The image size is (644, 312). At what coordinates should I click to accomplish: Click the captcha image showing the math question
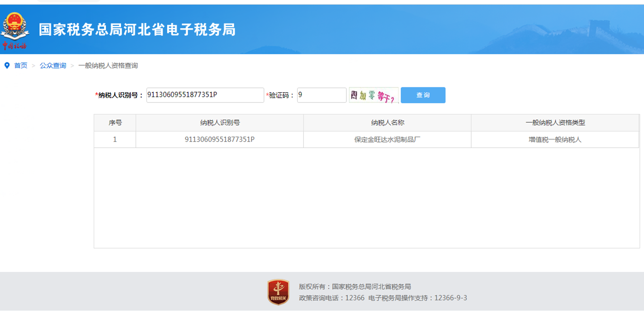click(x=374, y=95)
